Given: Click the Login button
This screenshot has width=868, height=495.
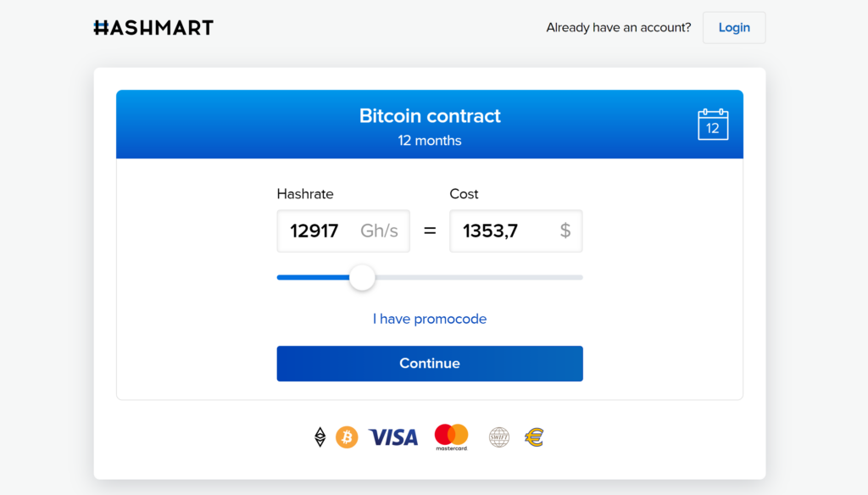Looking at the screenshot, I should [734, 28].
